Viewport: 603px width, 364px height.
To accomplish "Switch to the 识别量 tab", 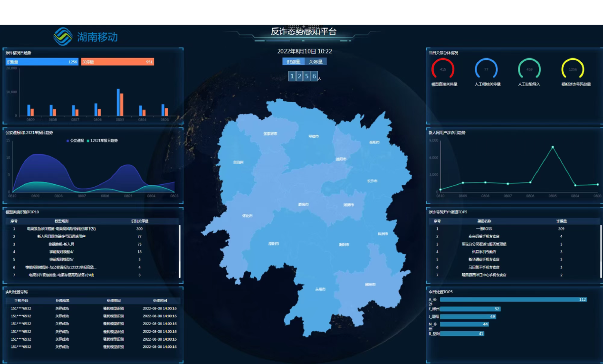I will tap(293, 61).
